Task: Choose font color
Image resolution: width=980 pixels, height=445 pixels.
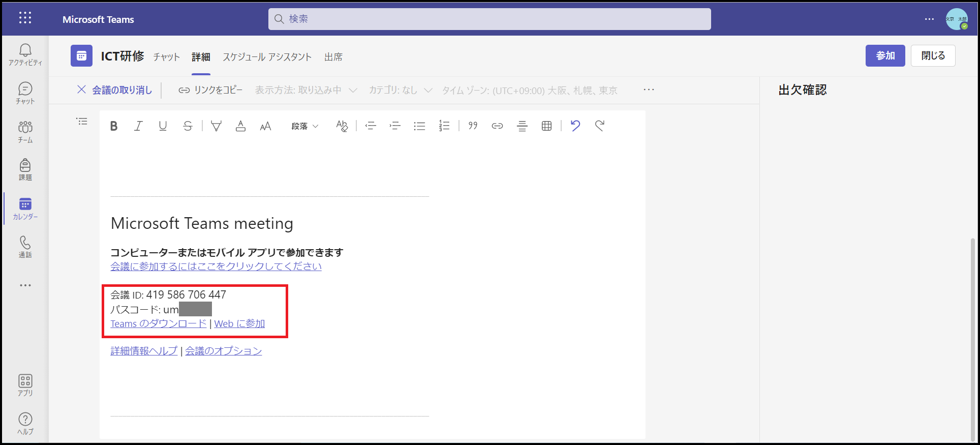Action: click(x=241, y=126)
